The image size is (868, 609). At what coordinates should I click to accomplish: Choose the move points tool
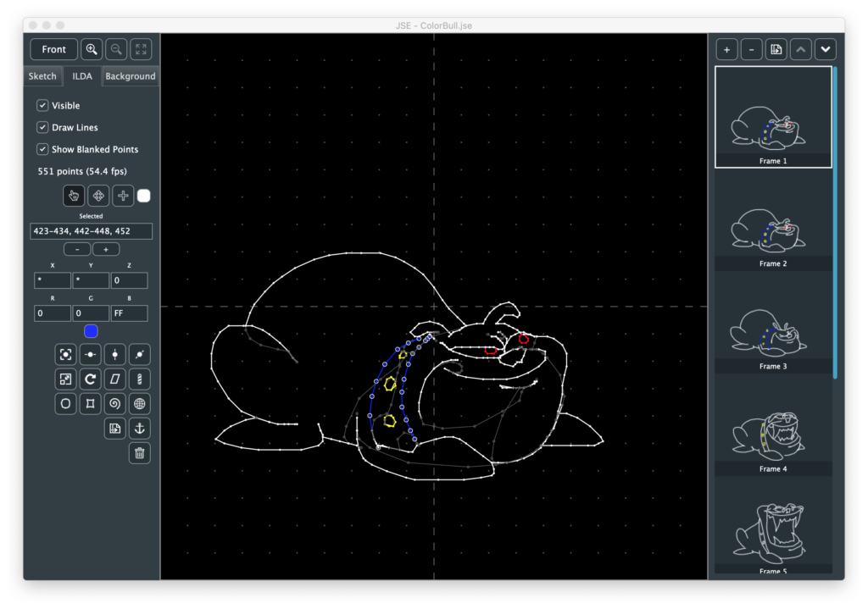pos(98,196)
